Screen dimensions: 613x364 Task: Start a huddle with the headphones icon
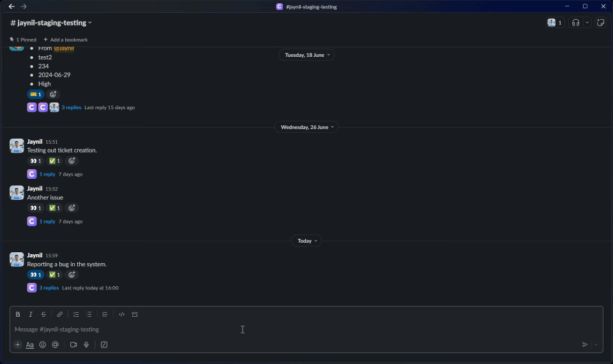pyautogui.click(x=575, y=23)
